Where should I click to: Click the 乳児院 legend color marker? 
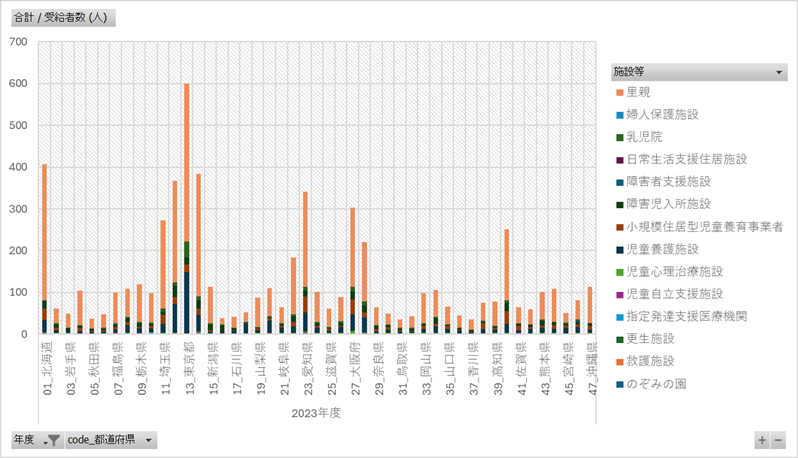coord(620,137)
